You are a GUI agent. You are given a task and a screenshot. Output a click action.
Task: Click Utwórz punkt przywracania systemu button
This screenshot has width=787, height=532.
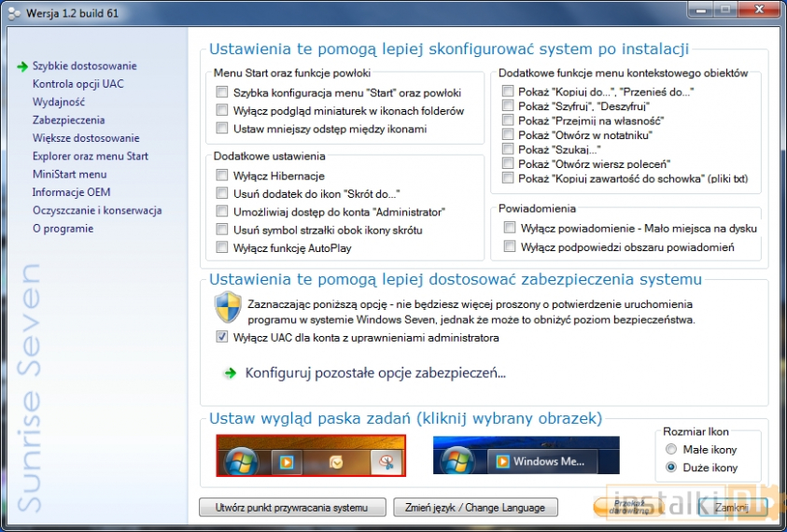(292, 508)
